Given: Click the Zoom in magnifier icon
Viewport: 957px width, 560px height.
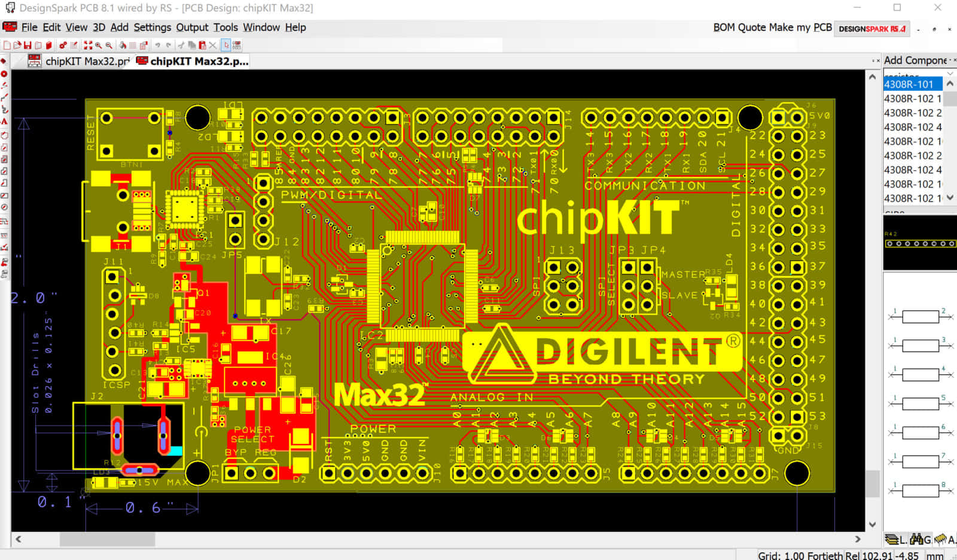Looking at the screenshot, I should click(99, 45).
